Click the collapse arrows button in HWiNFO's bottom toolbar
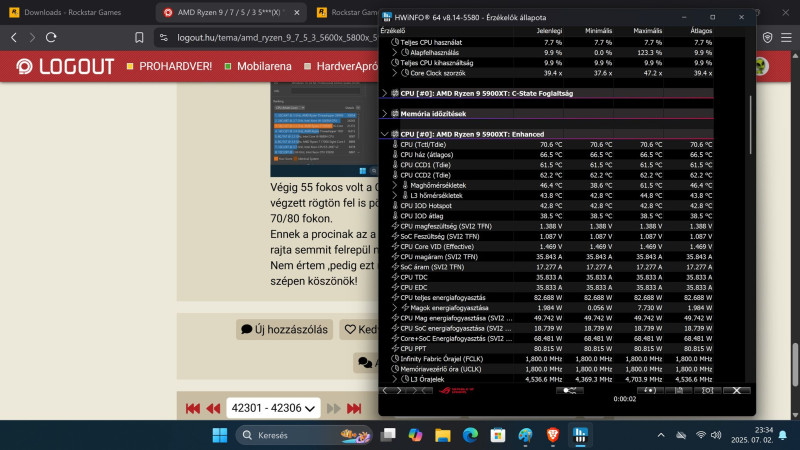The image size is (800, 450). 419,390
